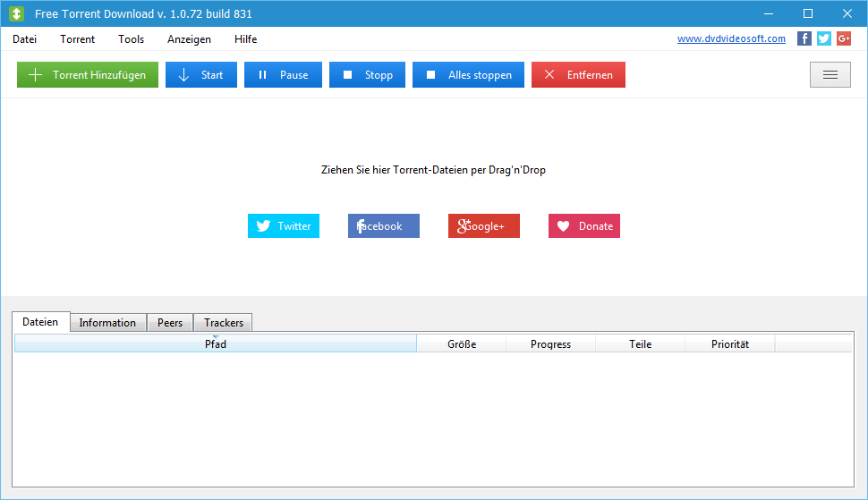Open the Datei menu
Screen dimensions: 868x500
[24, 39]
